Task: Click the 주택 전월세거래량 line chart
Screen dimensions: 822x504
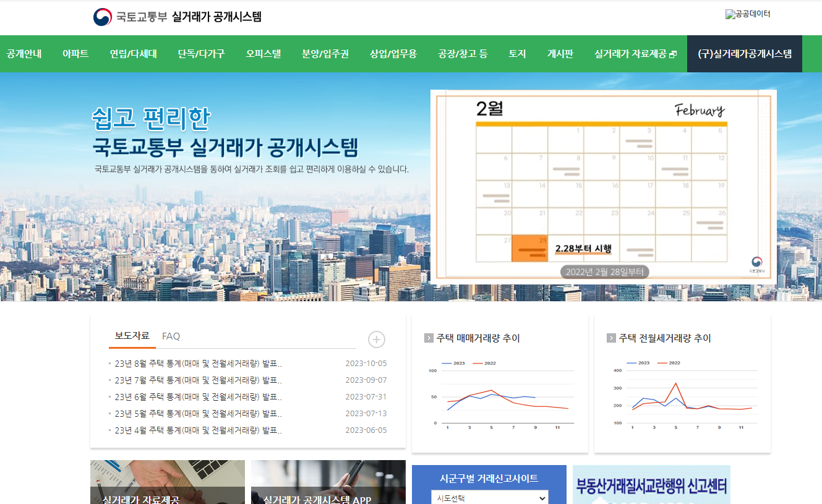Action: click(x=683, y=395)
